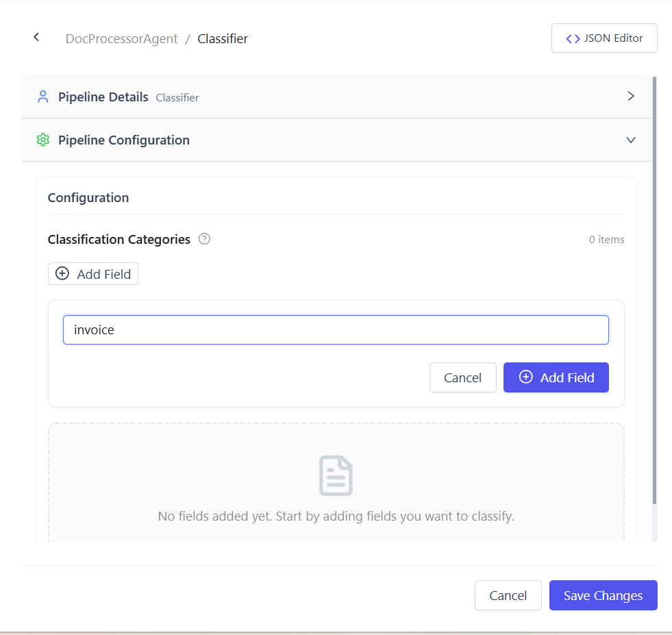Click the invoice text input field
The width and height of the screenshot is (672, 635).
pos(336,329)
